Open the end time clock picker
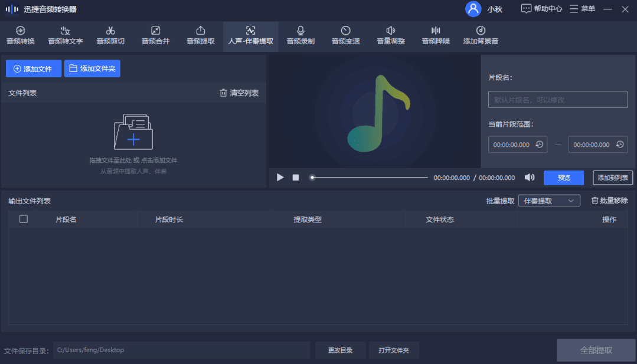 [619, 144]
